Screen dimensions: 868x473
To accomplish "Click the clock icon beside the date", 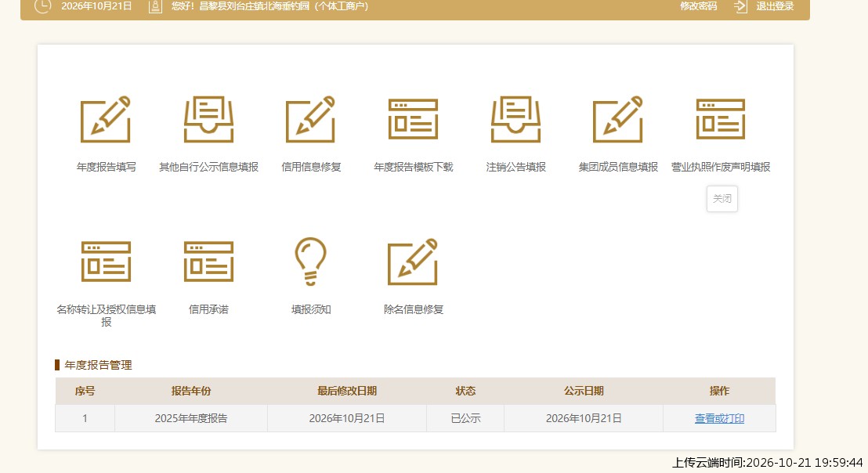I will coord(42,6).
